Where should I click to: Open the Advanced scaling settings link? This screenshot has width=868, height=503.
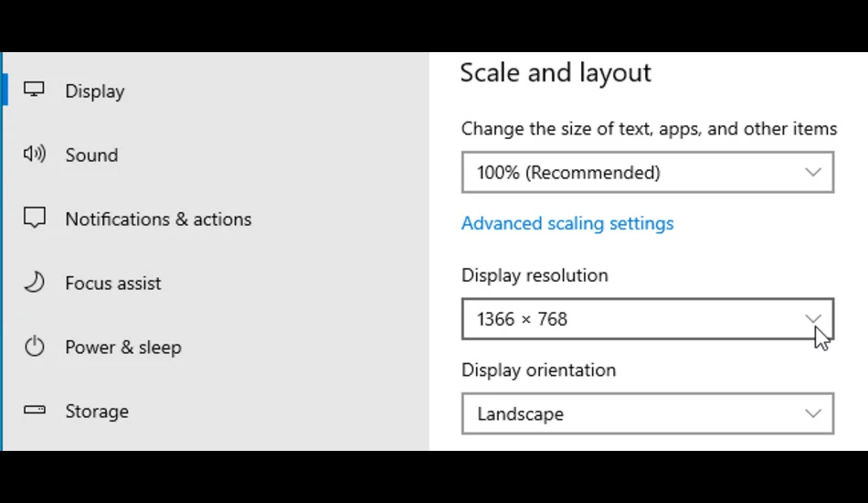tap(567, 223)
